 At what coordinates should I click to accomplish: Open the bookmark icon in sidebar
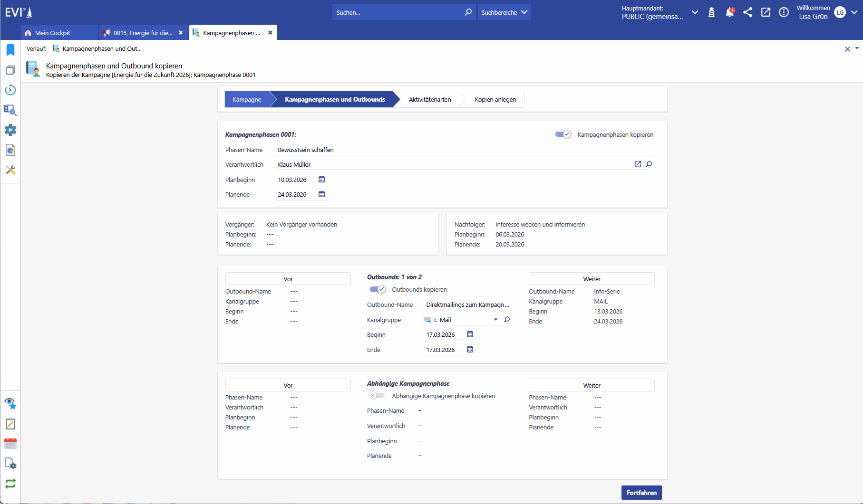click(x=10, y=50)
